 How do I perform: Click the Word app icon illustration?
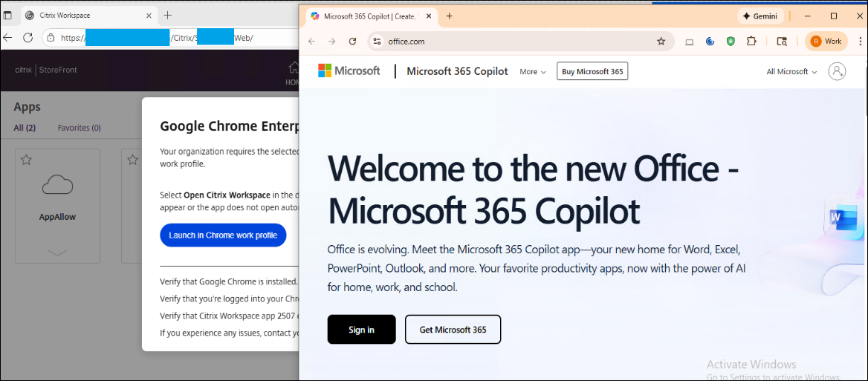843,217
